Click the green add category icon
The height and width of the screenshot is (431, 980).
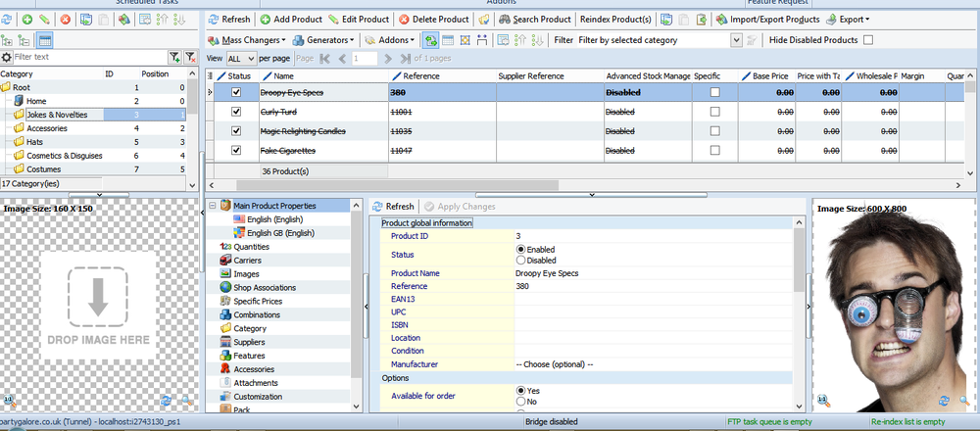[27, 19]
